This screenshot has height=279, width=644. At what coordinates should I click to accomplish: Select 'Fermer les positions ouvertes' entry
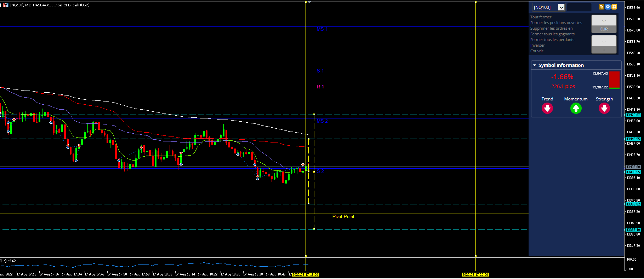556,23
